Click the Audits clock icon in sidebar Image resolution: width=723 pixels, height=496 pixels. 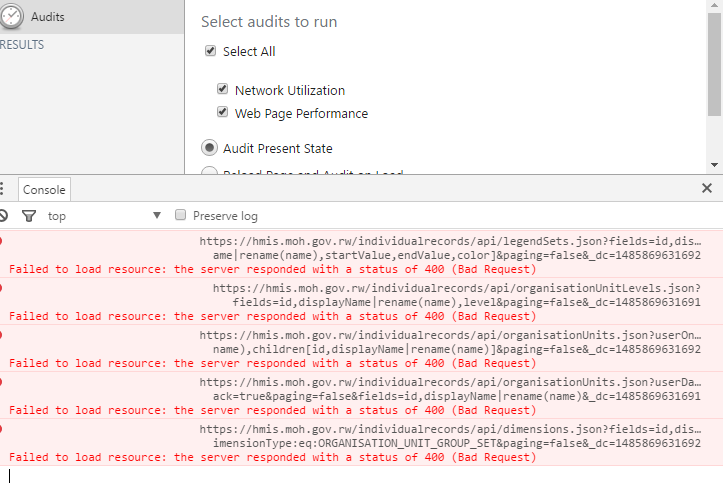12,16
